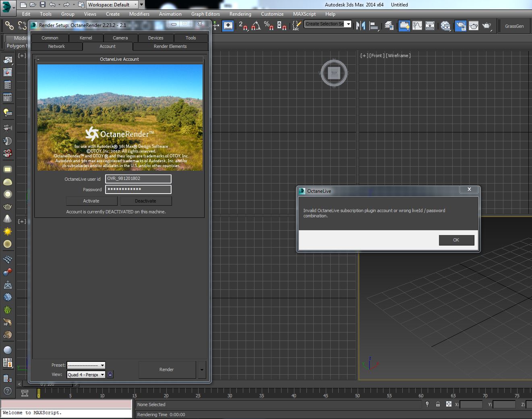
Task: Switch to the Kernel tab
Action: [x=86, y=38]
